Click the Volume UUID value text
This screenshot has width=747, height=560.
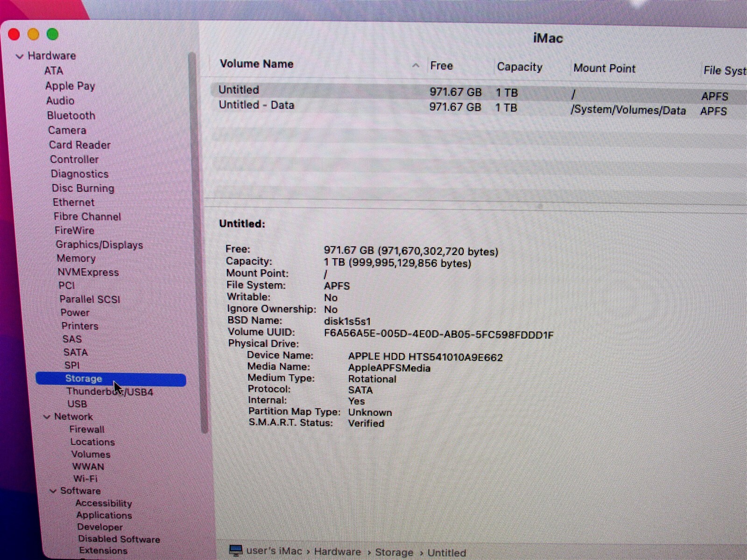439,334
